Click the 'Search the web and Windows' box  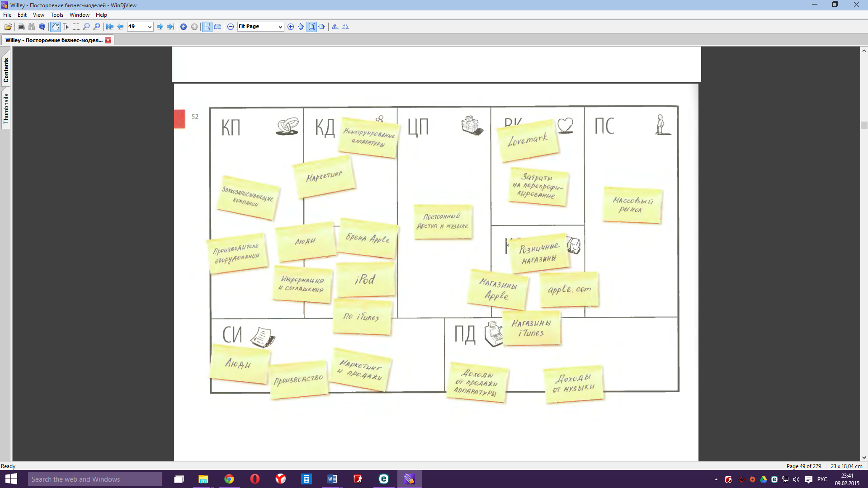94,479
